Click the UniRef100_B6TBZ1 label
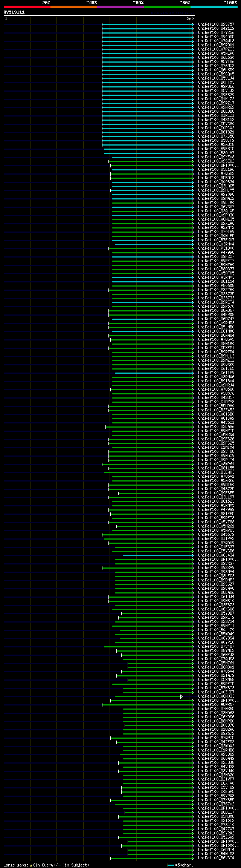241x868 pixels. click(216, 132)
